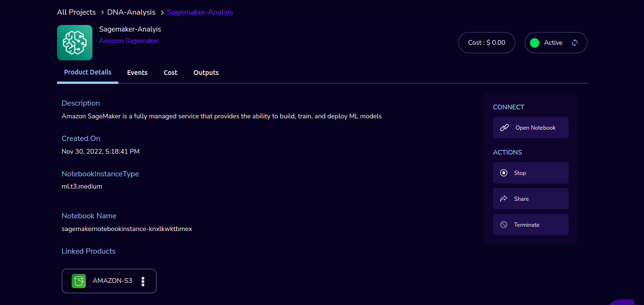
Task: Open the AMAZON-S3 three-dot menu
Action: [143, 281]
